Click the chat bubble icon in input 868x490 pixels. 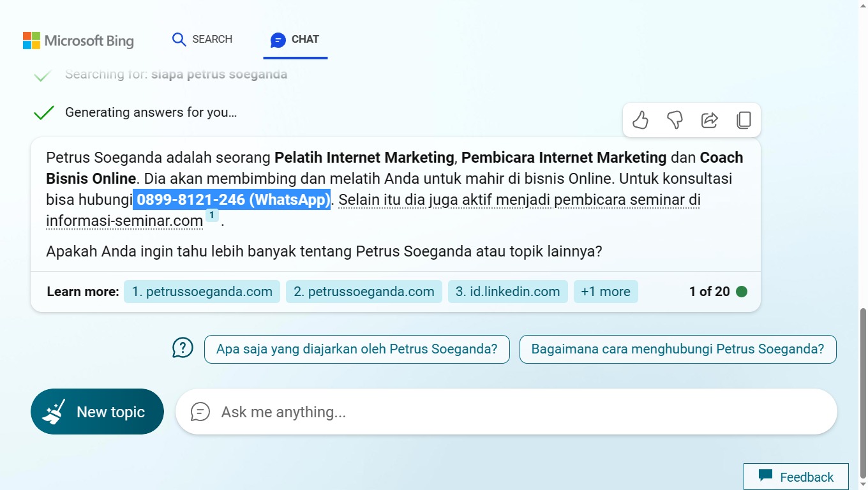(200, 412)
